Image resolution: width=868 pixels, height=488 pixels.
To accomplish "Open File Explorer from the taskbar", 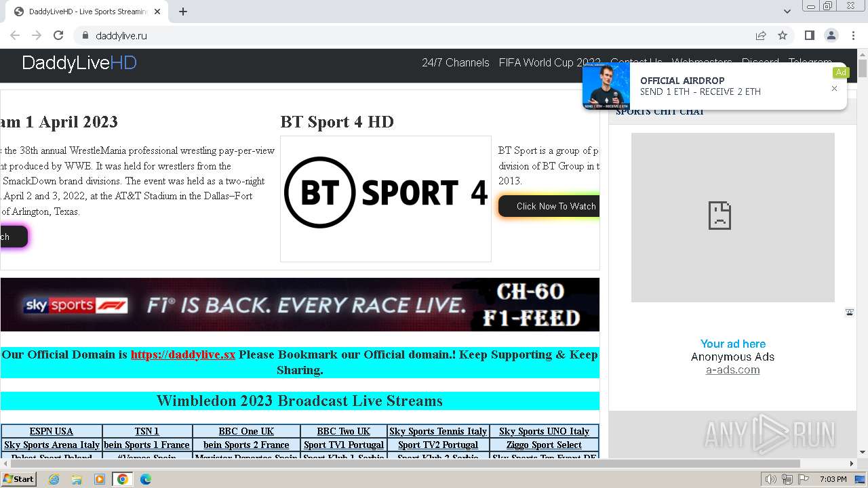I will 77,479.
